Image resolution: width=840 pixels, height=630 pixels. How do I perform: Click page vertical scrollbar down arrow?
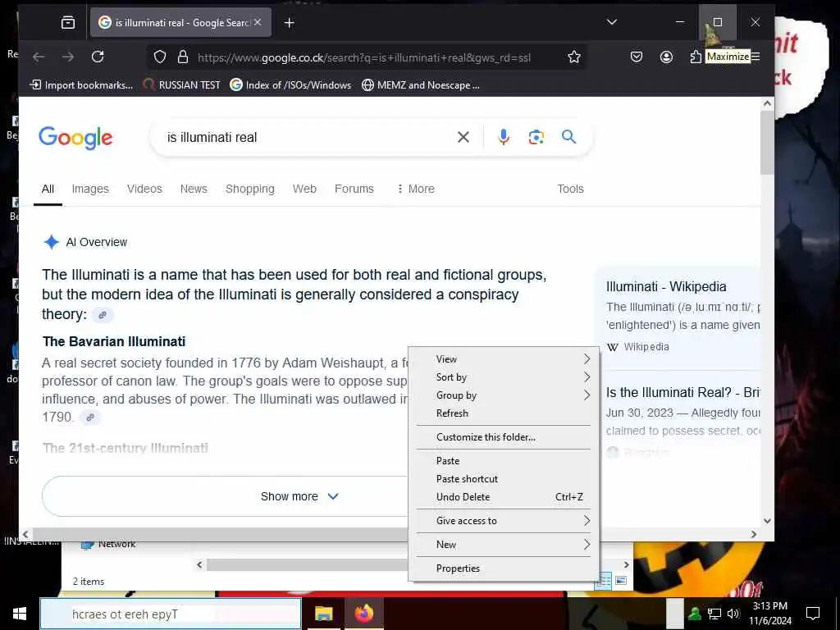click(x=767, y=521)
